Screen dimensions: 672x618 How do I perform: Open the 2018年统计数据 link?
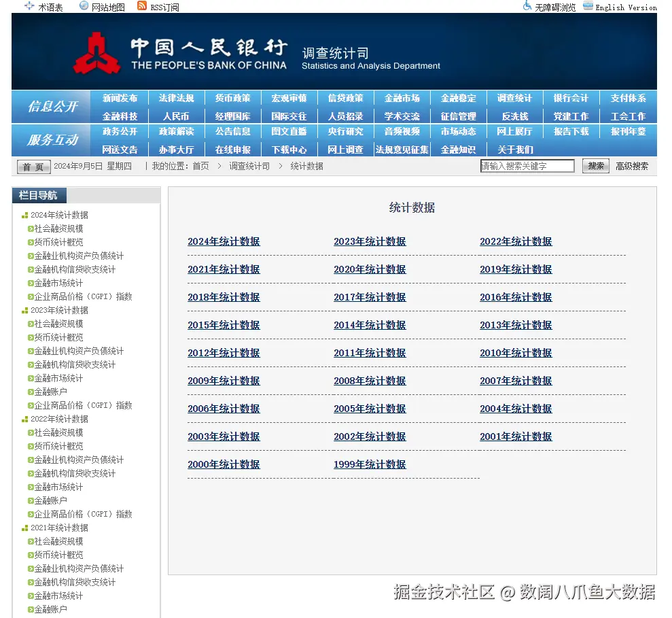224,298
